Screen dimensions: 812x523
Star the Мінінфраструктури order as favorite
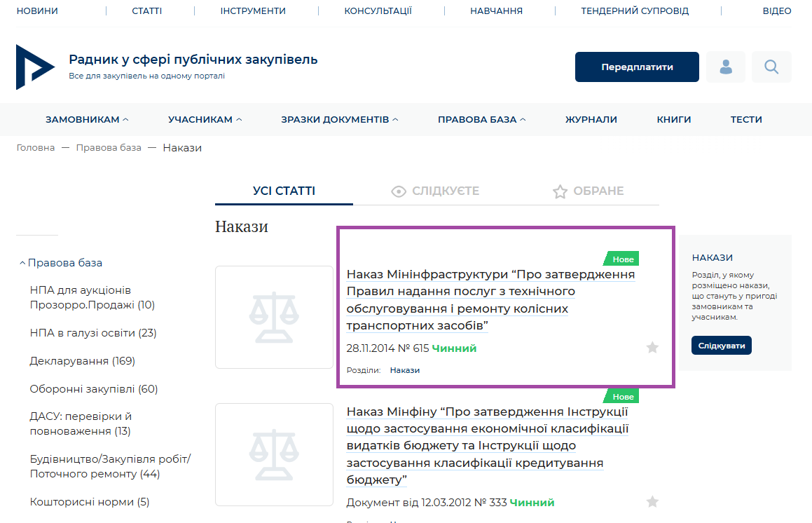click(x=652, y=348)
